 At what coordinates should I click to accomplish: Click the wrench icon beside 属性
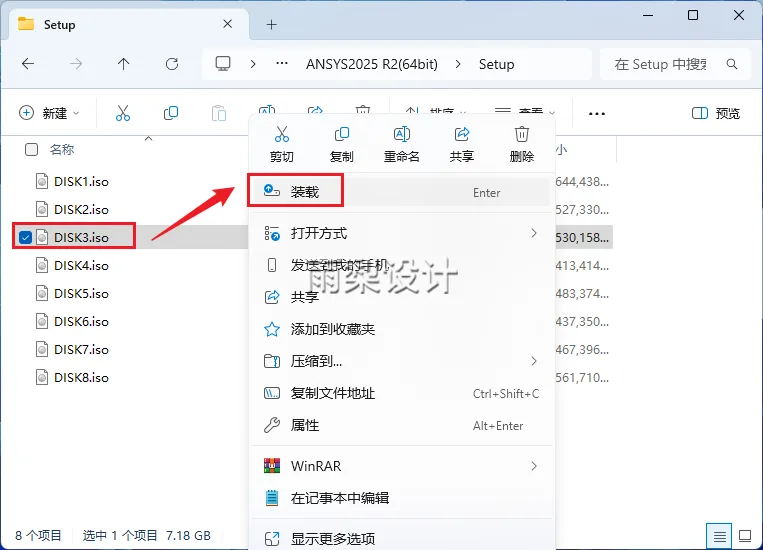click(272, 425)
